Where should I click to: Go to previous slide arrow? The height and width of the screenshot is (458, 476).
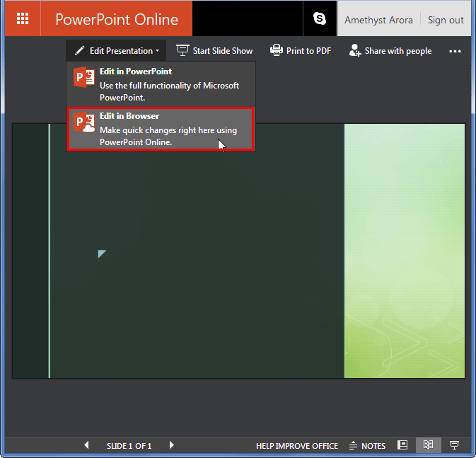click(x=86, y=445)
